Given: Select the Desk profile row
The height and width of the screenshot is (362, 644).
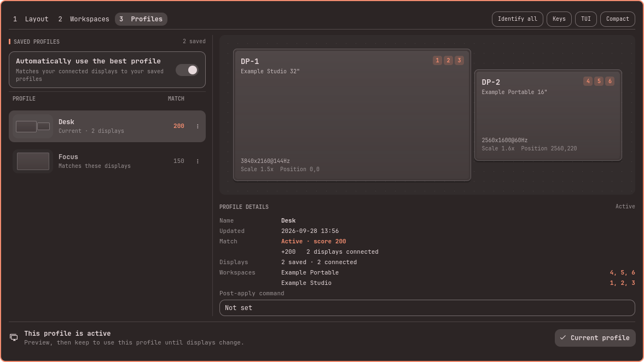Looking at the screenshot, I should [x=107, y=126].
